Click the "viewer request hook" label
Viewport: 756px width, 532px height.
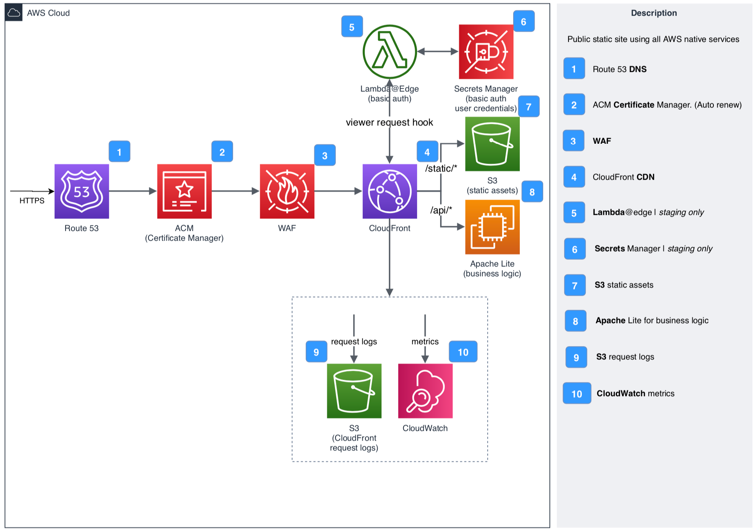click(389, 123)
